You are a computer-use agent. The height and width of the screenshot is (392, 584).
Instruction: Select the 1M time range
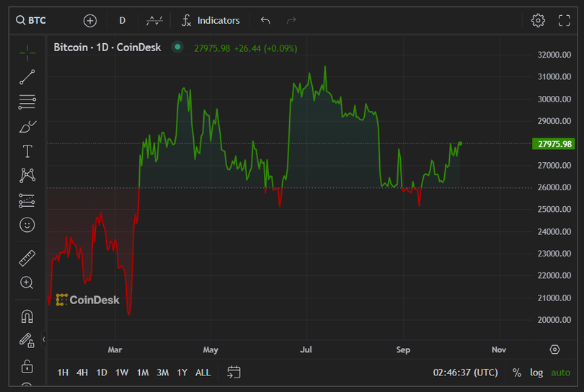[x=143, y=373]
